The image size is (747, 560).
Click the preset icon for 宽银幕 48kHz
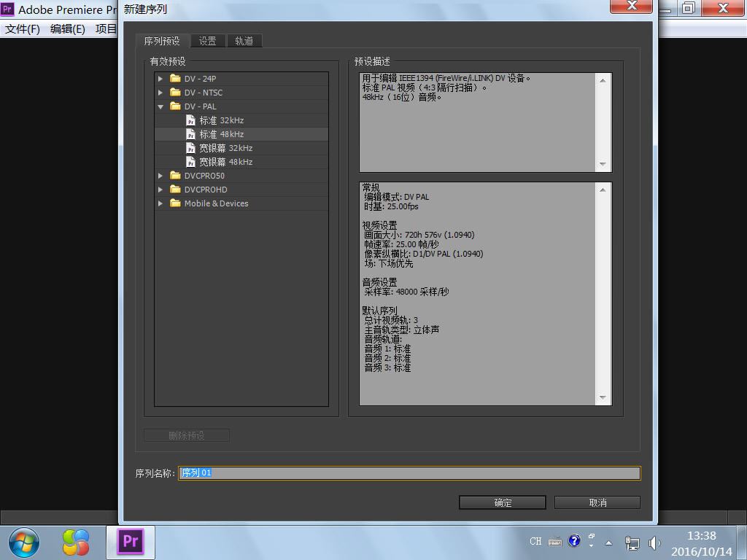coord(190,162)
